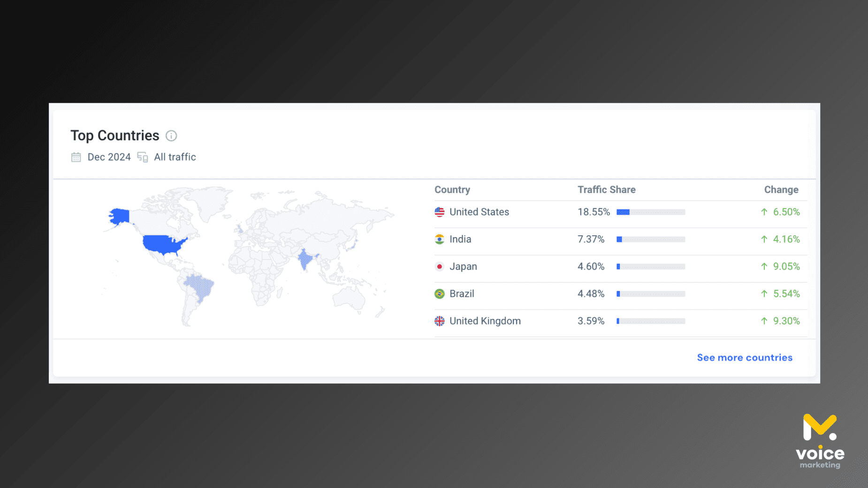Click the Change column header
The image size is (868, 488).
[x=781, y=190]
